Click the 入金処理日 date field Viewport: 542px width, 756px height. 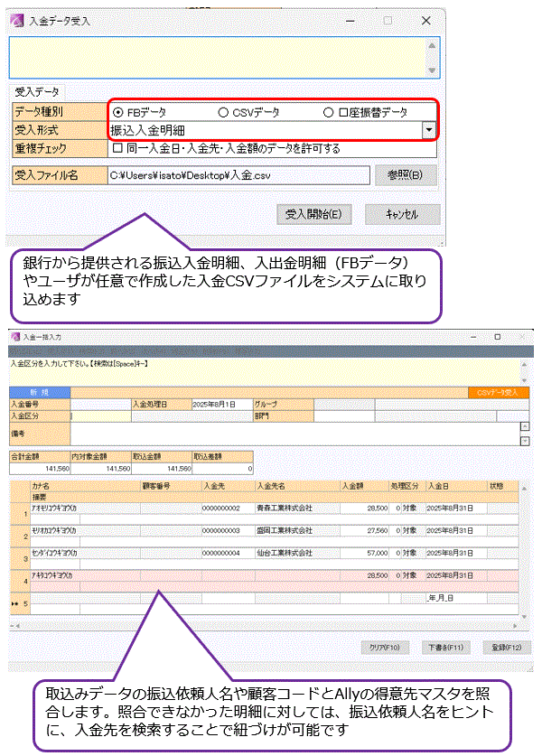pos(222,404)
